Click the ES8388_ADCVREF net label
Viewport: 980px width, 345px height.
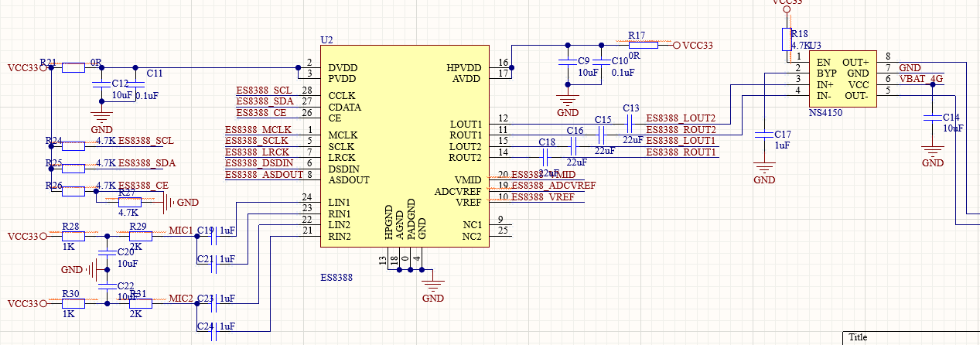(554, 186)
